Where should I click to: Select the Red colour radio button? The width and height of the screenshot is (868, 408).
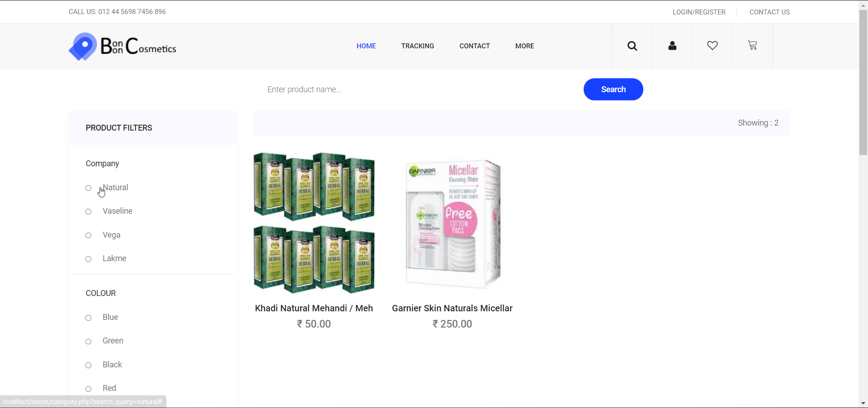click(x=89, y=389)
